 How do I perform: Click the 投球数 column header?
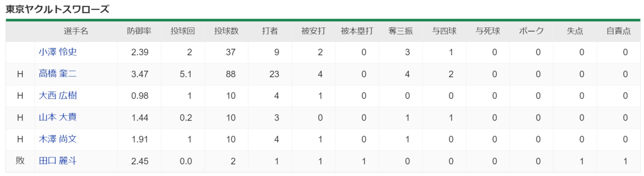pos(226,31)
